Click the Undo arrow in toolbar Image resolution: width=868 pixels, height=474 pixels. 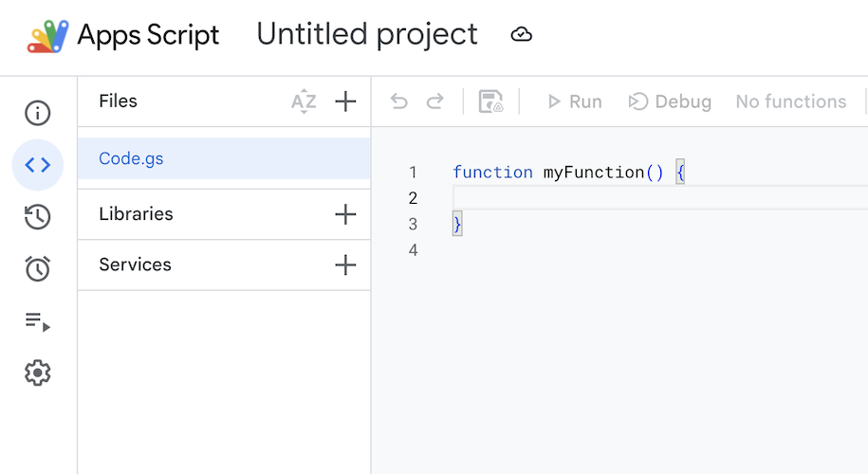(x=398, y=101)
